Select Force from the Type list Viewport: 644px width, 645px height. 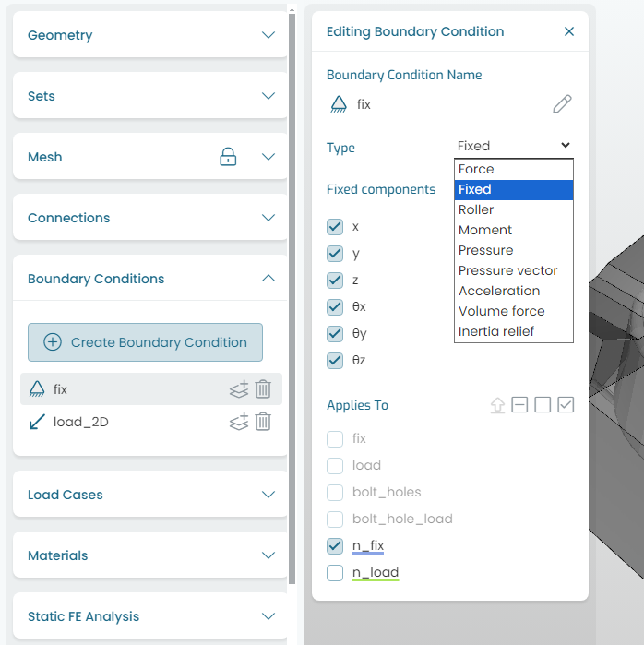[x=514, y=169]
